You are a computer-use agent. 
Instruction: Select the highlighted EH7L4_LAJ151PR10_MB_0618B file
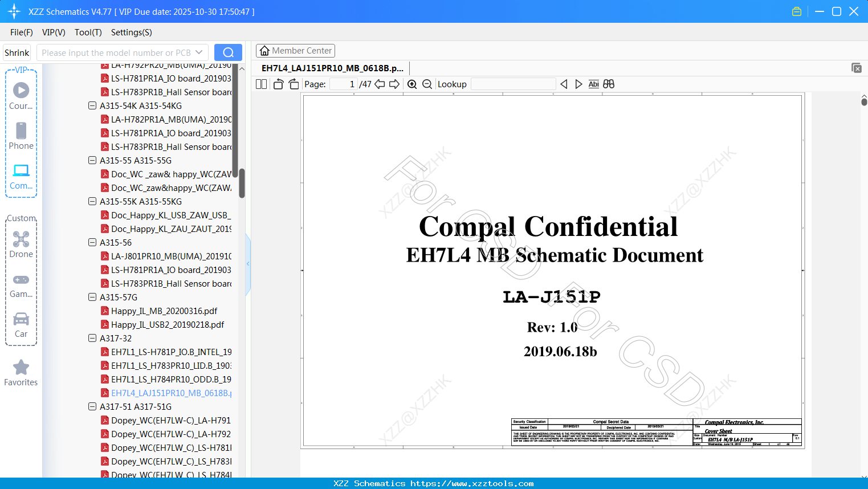click(166, 393)
